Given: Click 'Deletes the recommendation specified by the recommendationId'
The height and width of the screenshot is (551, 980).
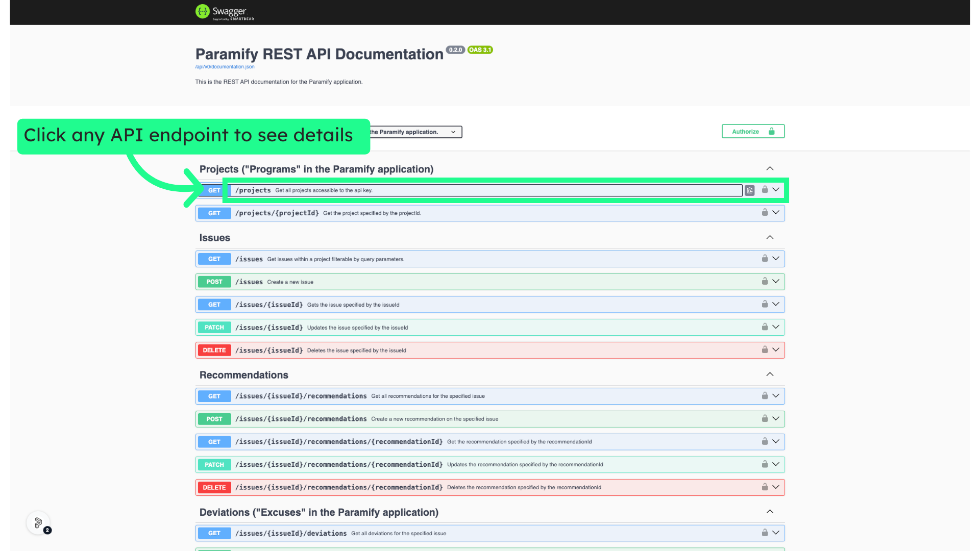Looking at the screenshot, I should click(524, 488).
